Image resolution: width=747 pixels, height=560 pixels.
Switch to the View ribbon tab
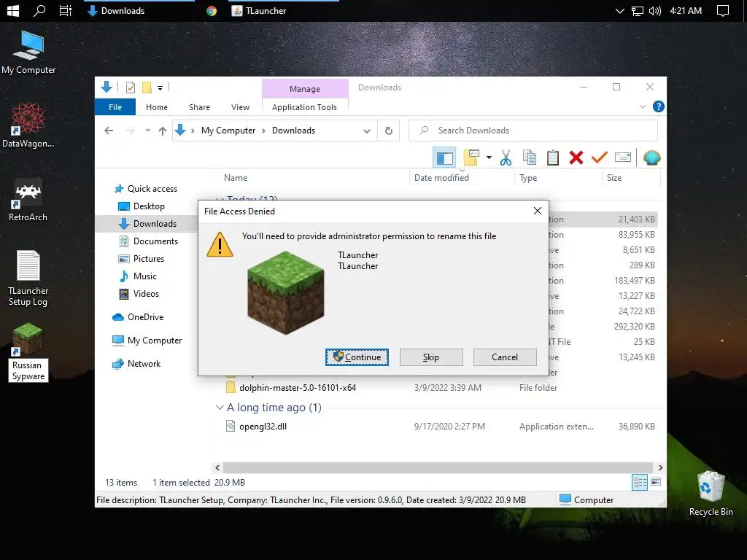[x=240, y=107]
